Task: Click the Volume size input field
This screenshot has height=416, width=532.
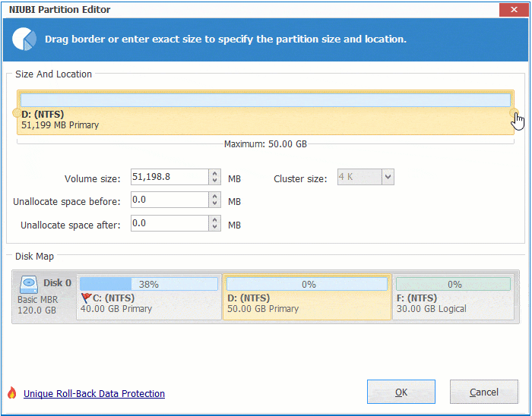Action: [x=169, y=178]
